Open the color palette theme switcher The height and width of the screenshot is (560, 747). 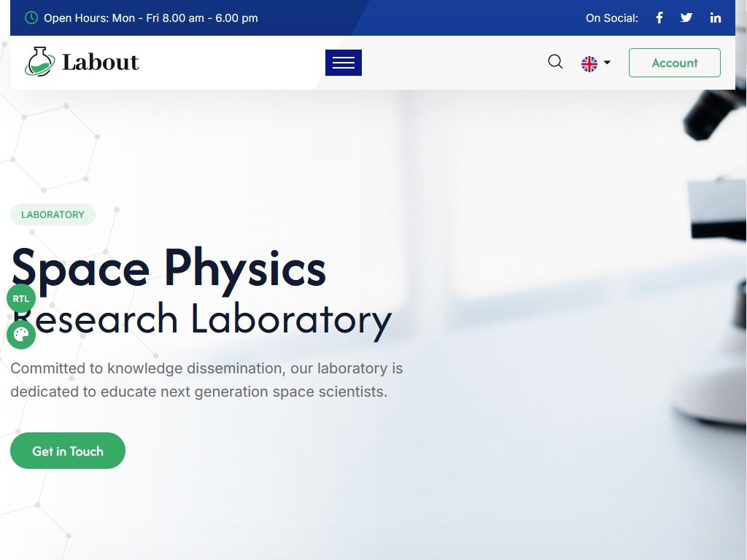coord(21,335)
